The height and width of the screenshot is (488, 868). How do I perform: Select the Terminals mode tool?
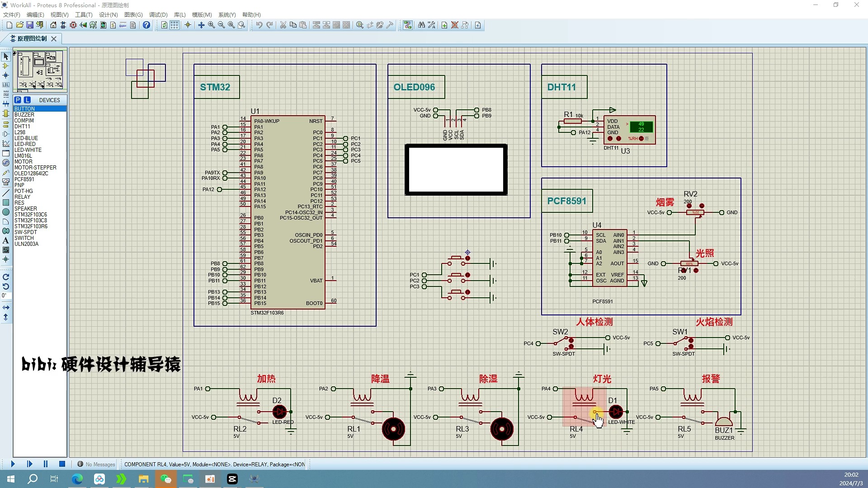click(6, 124)
